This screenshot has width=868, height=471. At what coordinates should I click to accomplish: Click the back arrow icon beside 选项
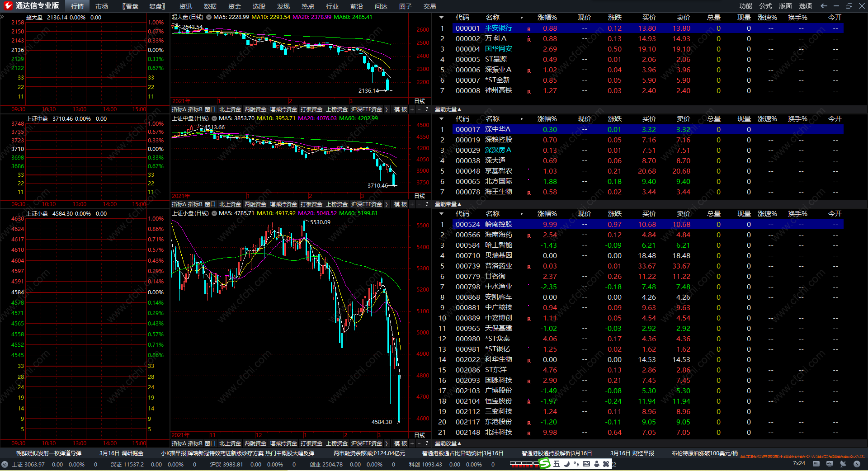[x=824, y=6]
